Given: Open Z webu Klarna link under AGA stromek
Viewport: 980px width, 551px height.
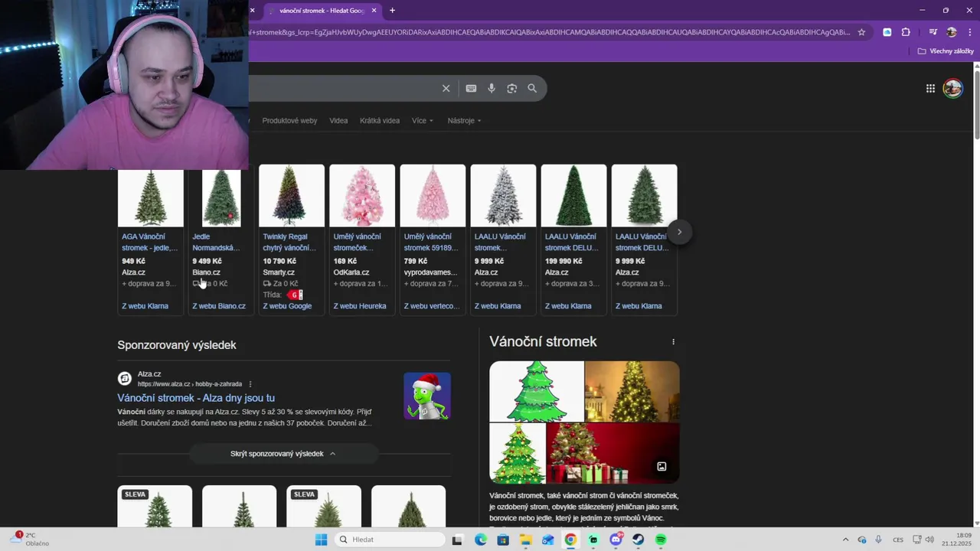Looking at the screenshot, I should 145,306.
